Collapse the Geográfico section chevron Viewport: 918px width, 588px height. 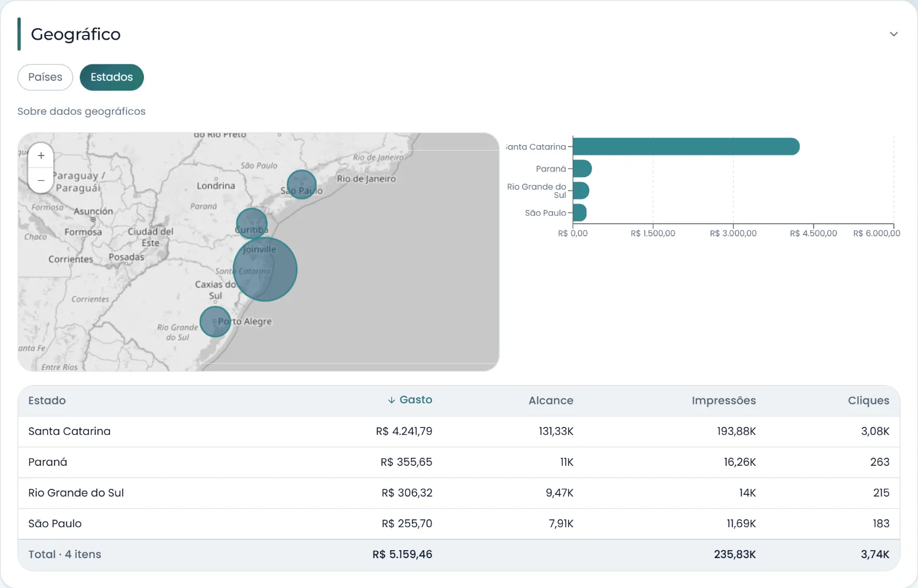893,34
